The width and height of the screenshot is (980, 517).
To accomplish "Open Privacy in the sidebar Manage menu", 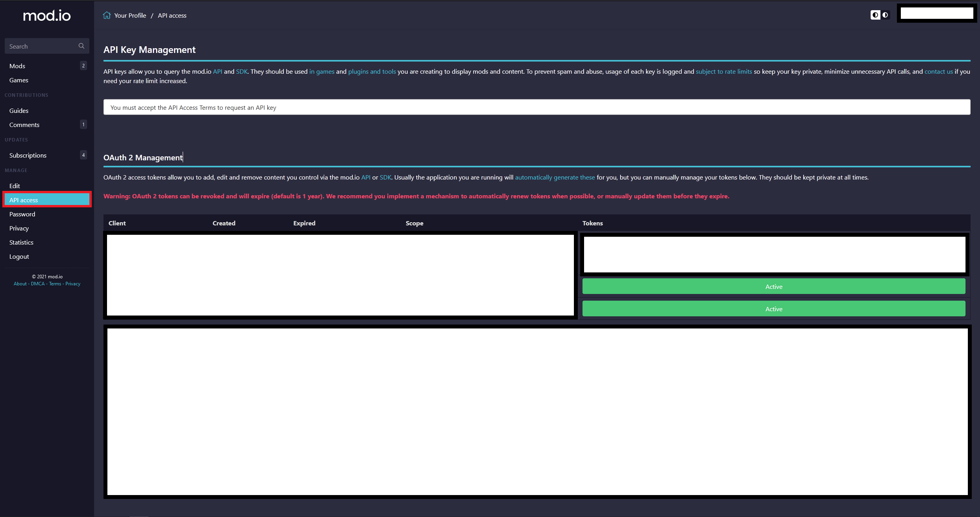I will [19, 228].
